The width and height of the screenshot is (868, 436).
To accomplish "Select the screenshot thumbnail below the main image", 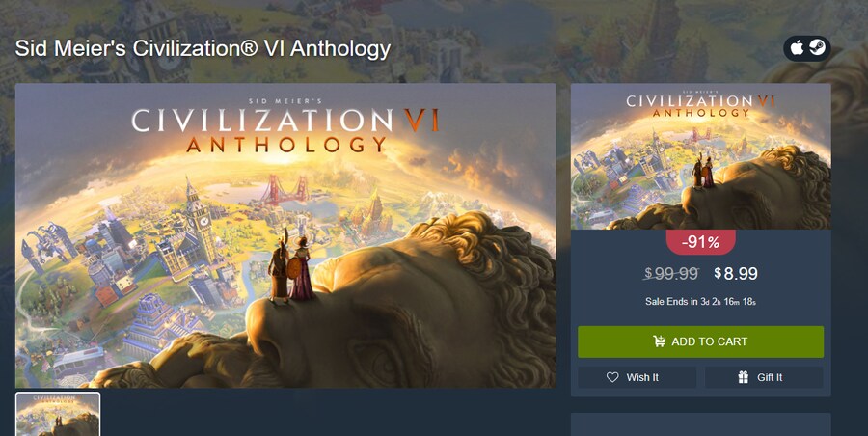I will pos(58,413).
